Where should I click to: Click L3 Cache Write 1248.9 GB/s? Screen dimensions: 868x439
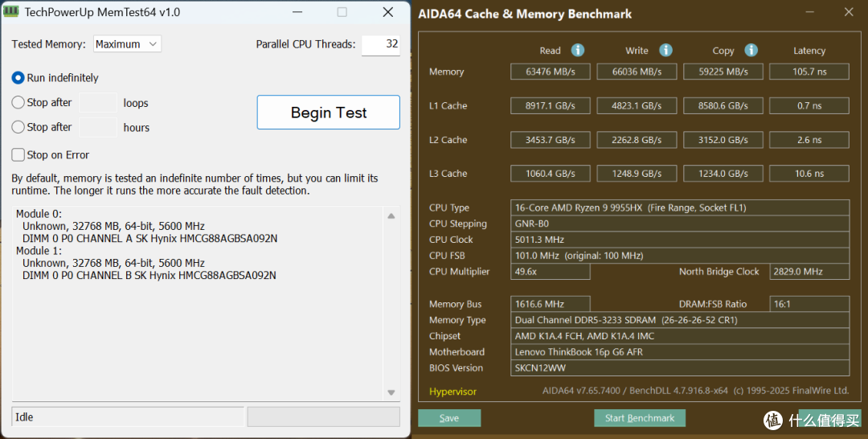(637, 174)
